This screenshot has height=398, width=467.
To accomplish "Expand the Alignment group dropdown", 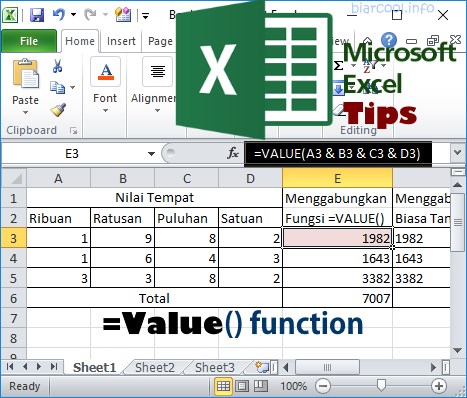I will click(x=157, y=110).
